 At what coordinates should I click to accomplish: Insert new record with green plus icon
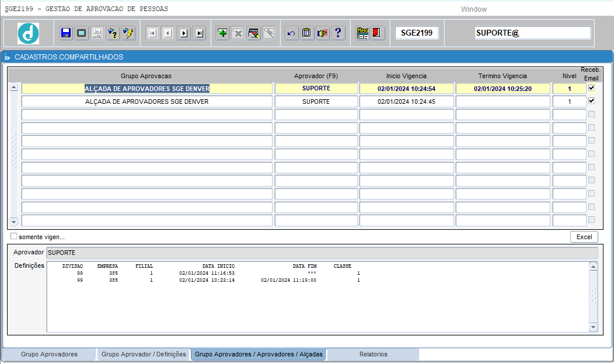coord(222,33)
